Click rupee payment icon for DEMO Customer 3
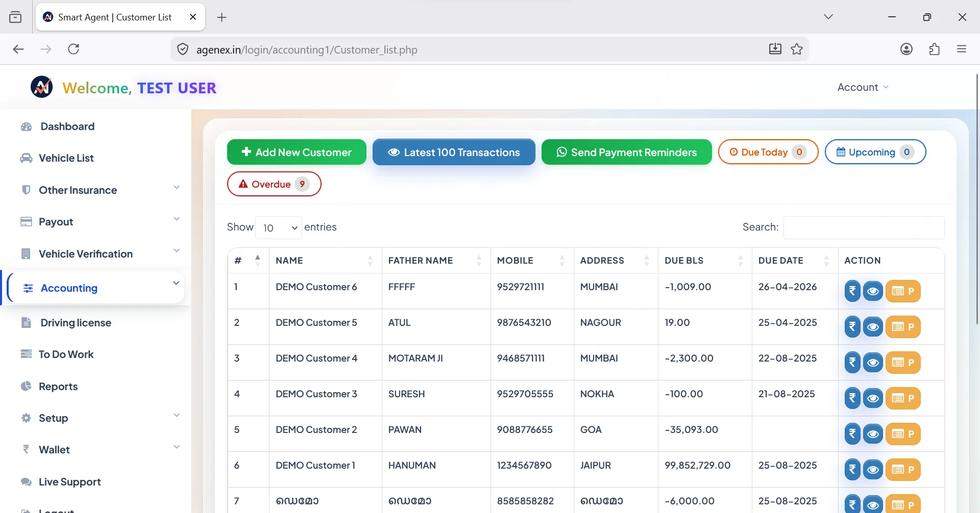The image size is (980, 513). pyautogui.click(x=852, y=398)
